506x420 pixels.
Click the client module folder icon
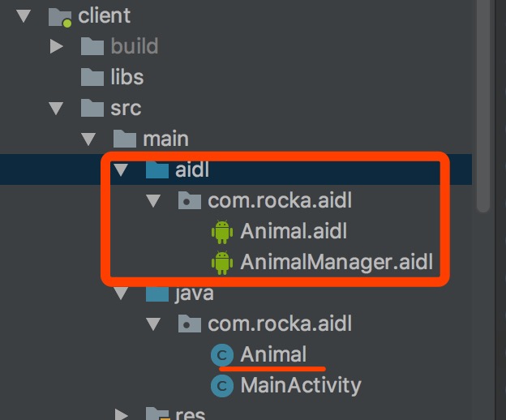click(x=60, y=17)
